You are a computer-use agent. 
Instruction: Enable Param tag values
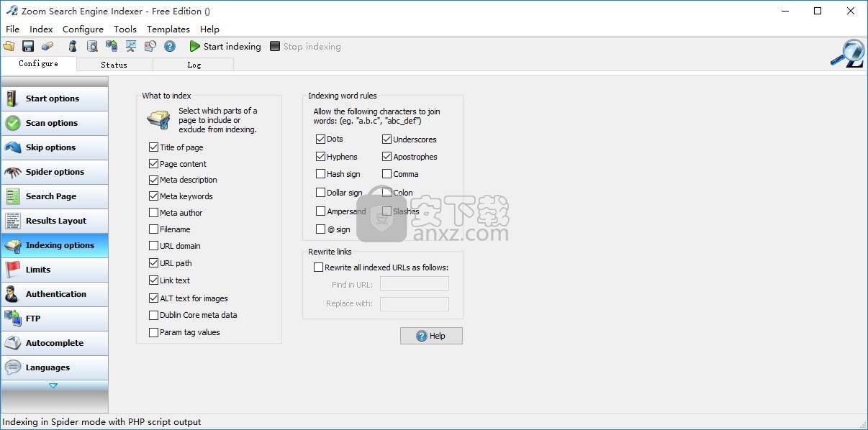[153, 332]
